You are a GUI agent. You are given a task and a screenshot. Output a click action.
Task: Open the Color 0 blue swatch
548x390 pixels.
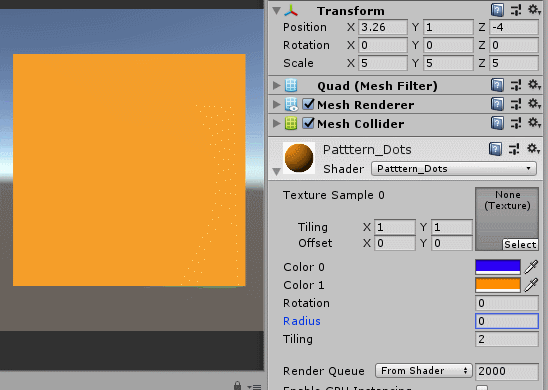[498, 267]
